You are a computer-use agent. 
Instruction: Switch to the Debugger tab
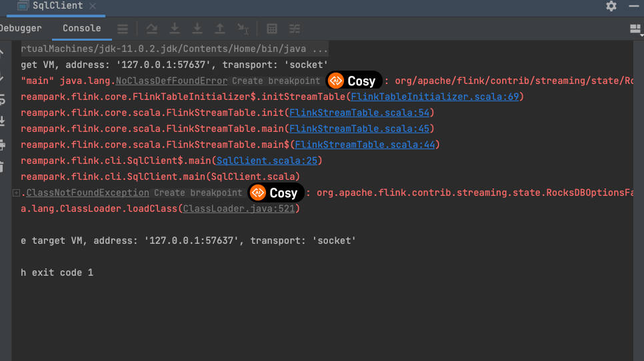[21, 28]
